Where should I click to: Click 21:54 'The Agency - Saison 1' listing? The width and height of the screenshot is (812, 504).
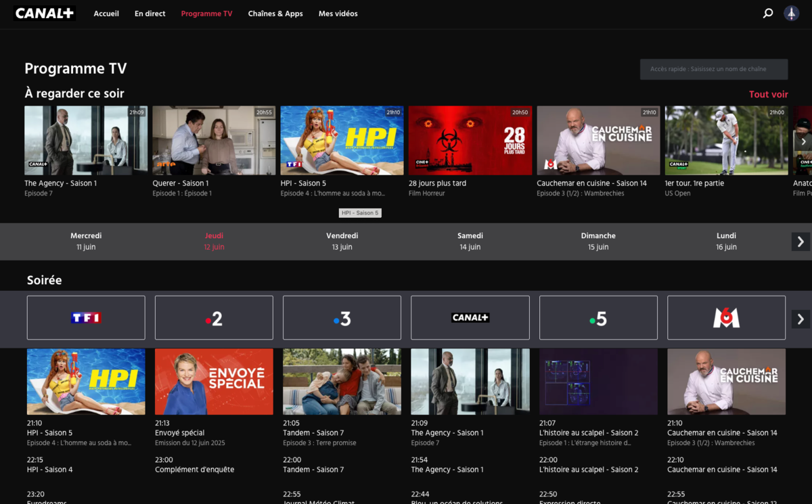tap(447, 469)
